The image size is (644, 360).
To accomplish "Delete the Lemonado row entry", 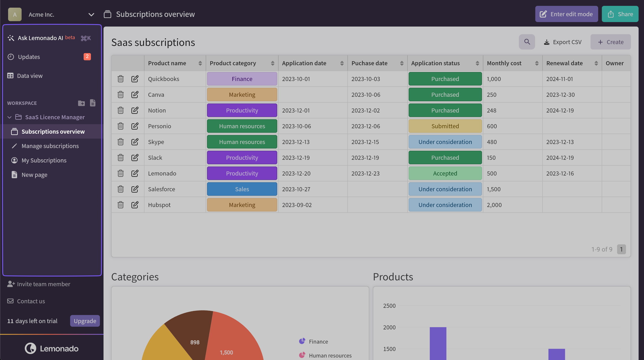I will tap(121, 173).
